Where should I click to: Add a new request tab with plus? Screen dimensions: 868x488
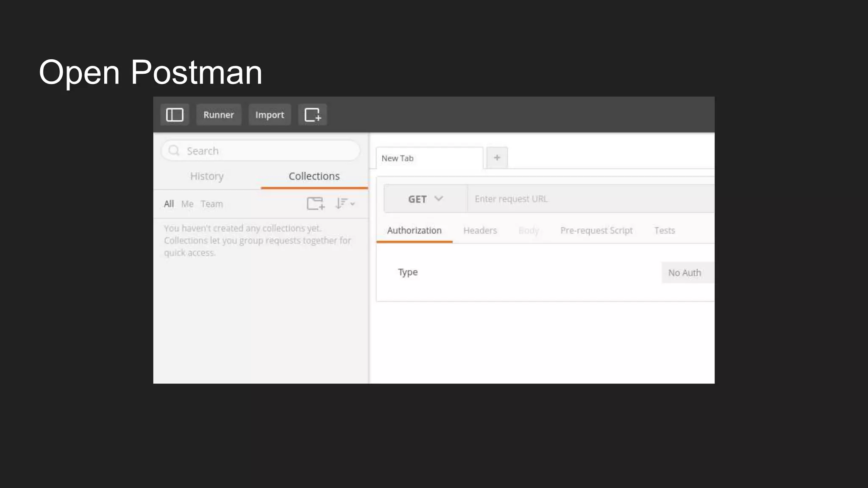click(x=497, y=158)
